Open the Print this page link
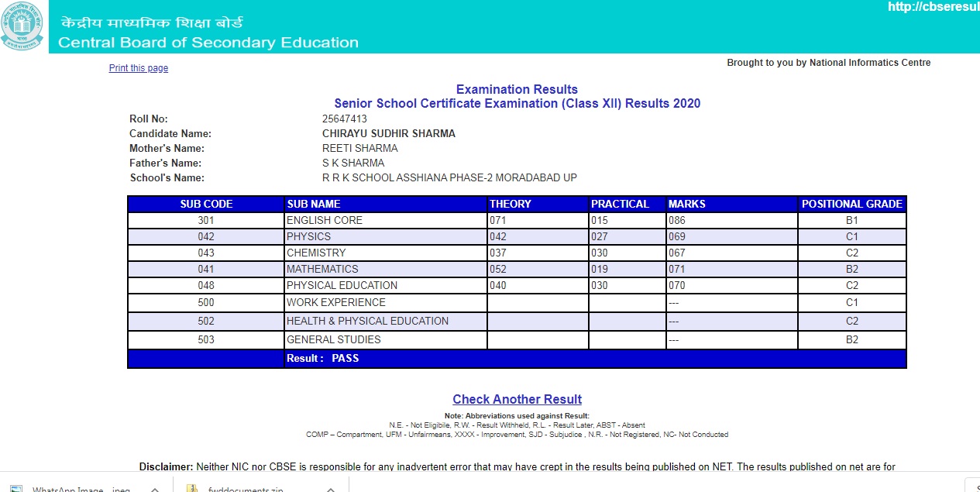Image resolution: width=980 pixels, height=492 pixels. pos(139,68)
